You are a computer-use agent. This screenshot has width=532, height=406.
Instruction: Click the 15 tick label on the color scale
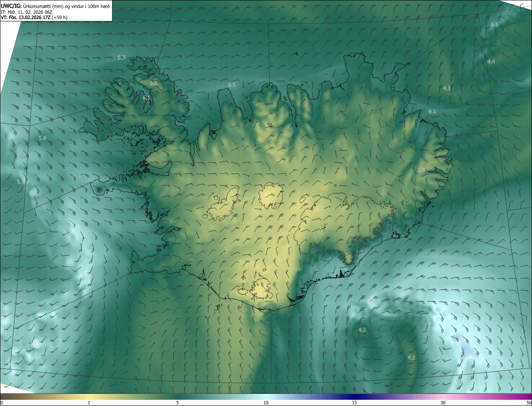tap(355, 403)
